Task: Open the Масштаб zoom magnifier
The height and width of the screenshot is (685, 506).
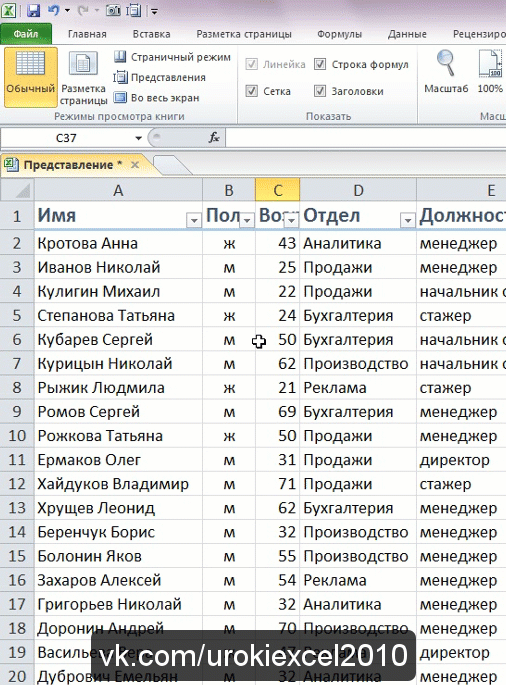Action: (x=446, y=64)
